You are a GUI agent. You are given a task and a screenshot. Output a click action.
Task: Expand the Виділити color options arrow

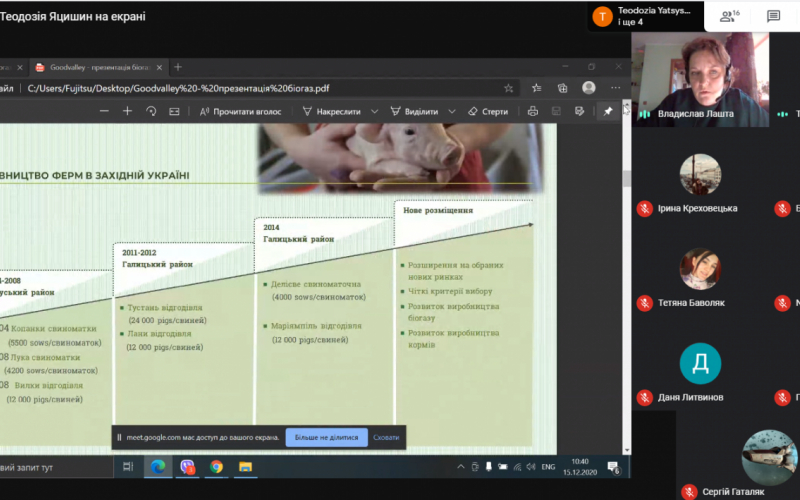pos(452,111)
